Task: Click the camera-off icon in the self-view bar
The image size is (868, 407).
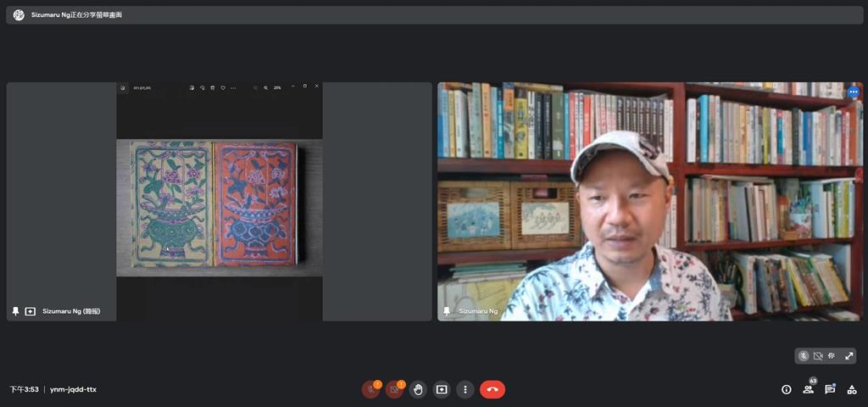Action: [x=818, y=356]
